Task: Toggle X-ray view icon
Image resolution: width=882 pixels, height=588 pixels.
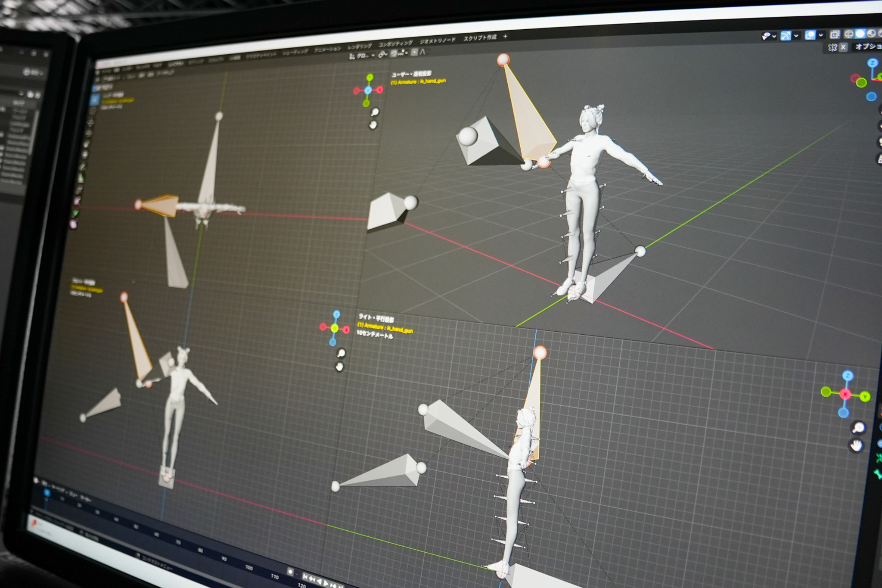Action: 835,34
